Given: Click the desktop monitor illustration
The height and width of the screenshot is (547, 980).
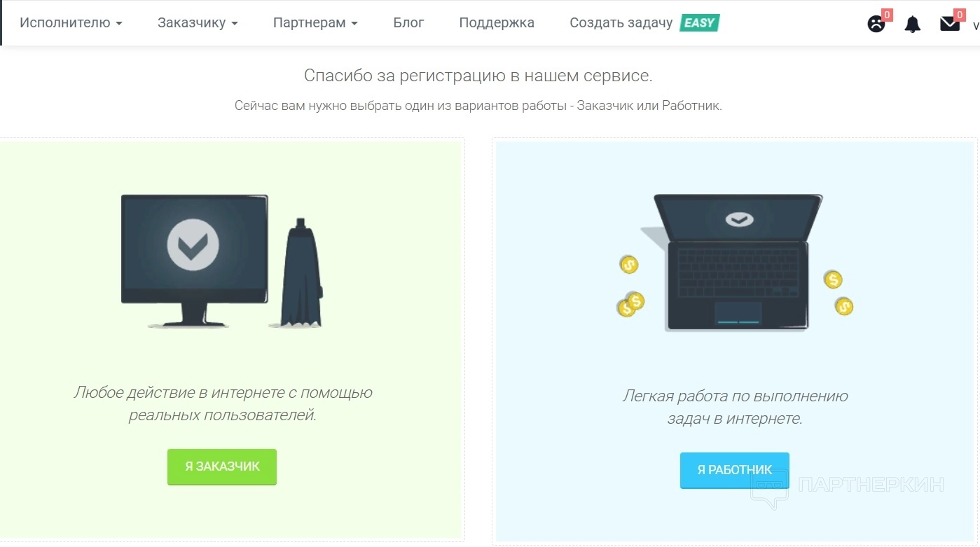Looking at the screenshot, I should (x=194, y=261).
